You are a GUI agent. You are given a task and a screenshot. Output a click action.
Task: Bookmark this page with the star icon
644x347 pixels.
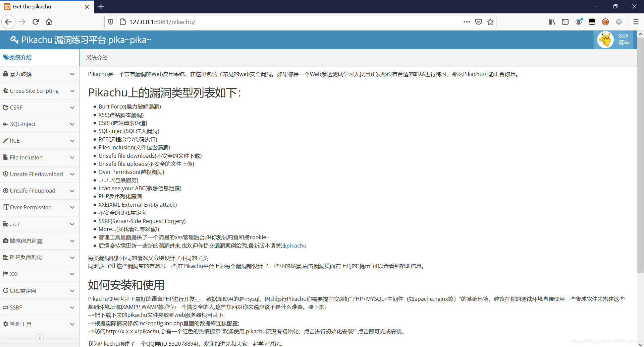[x=490, y=22]
